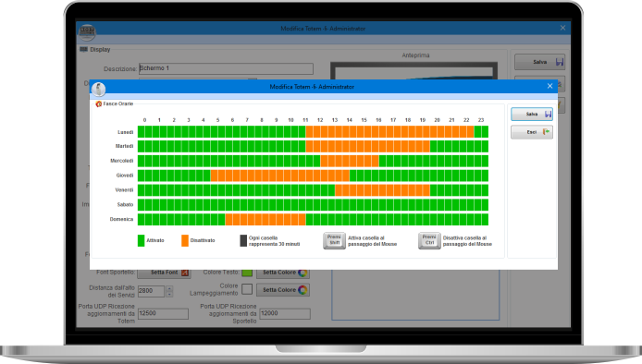Click the white Colore Lampeggiamento swatch
The width and height of the screenshot is (642, 364).
[x=247, y=289]
